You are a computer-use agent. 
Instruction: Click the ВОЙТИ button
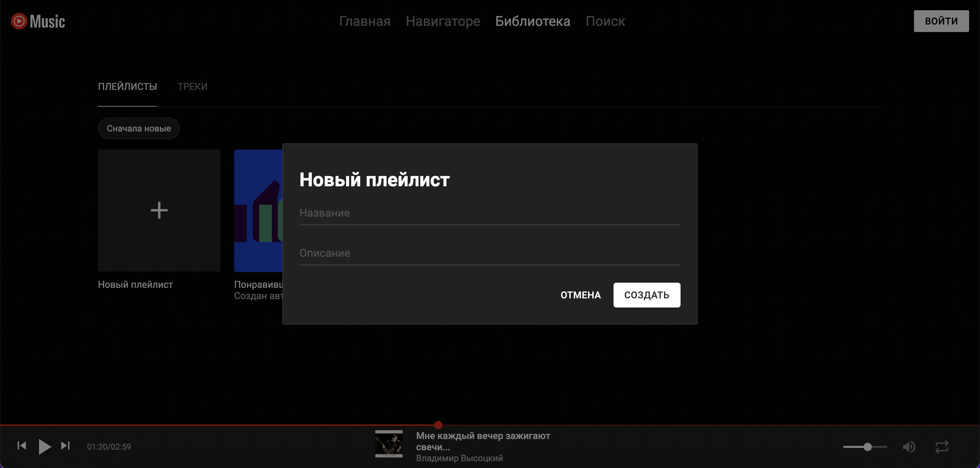941,21
